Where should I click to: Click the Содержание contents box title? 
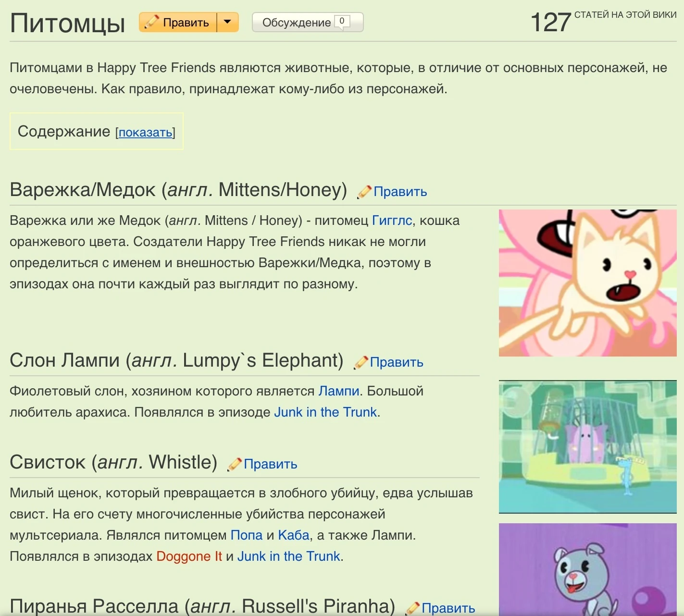(64, 131)
